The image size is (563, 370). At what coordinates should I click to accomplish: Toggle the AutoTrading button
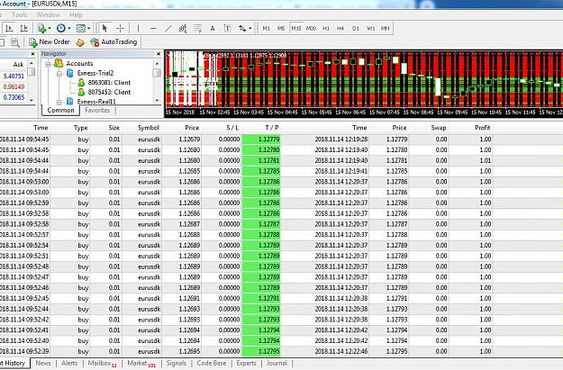[x=114, y=42]
